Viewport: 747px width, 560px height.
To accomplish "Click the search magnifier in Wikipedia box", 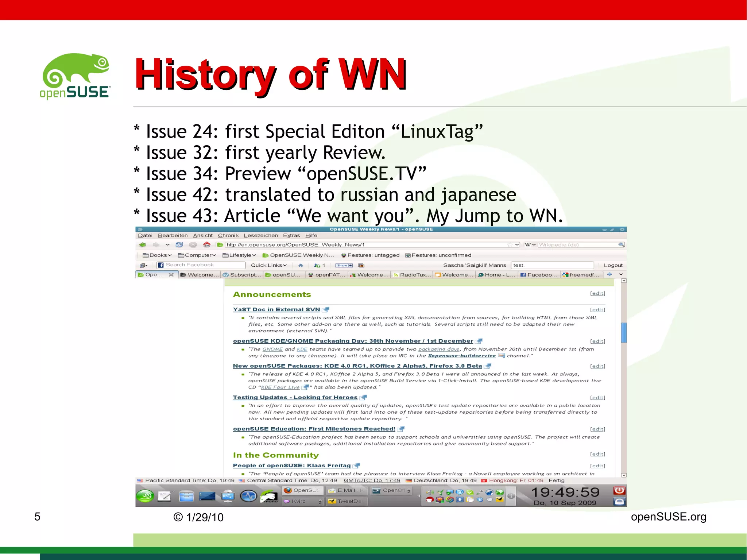I will point(621,245).
